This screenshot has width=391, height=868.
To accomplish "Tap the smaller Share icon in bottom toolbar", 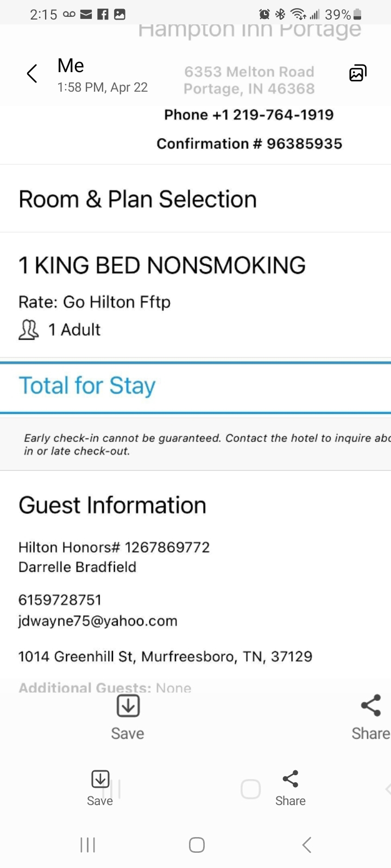I will pos(291,779).
